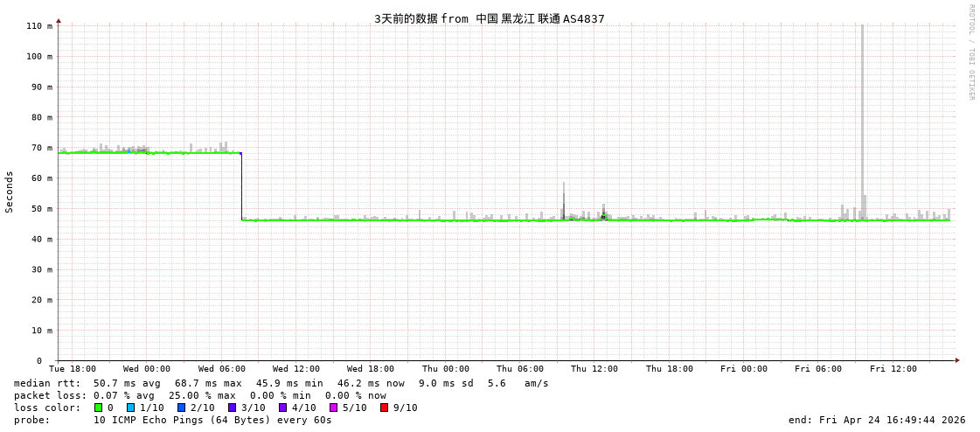Click the magenta 5/10 loss swatch
980x432 pixels.
(x=333, y=408)
